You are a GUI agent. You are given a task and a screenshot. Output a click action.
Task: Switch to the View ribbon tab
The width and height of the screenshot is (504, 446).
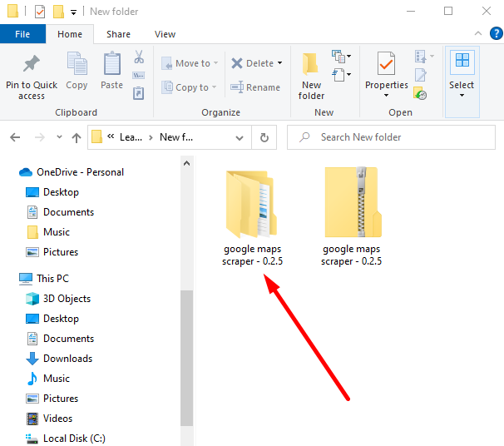[x=165, y=34]
